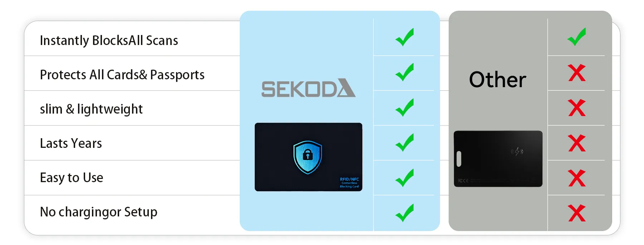Image resolution: width=644 pixels, height=245 pixels.
Task: Click Other's red X for slim & lightweight
Action: 577,108
